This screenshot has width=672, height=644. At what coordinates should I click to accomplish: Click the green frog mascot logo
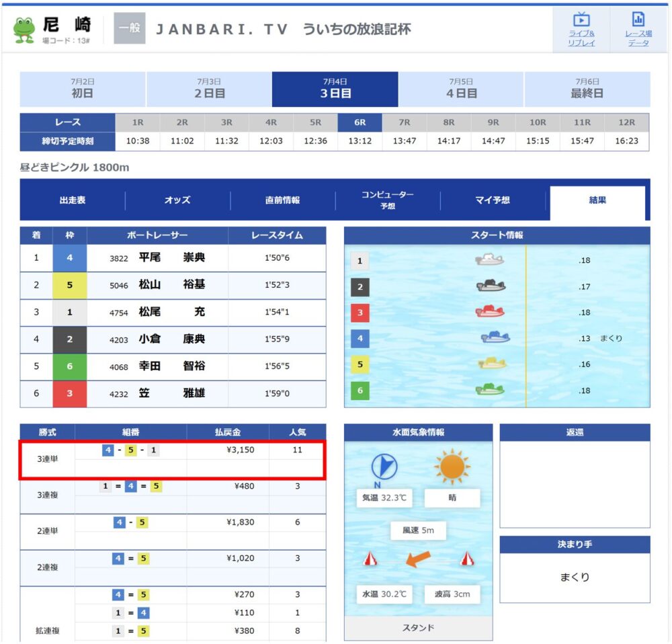coord(24,30)
